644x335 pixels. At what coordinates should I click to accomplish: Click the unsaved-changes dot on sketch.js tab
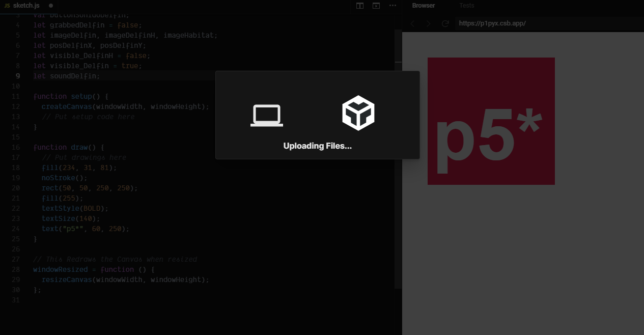pyautogui.click(x=51, y=6)
